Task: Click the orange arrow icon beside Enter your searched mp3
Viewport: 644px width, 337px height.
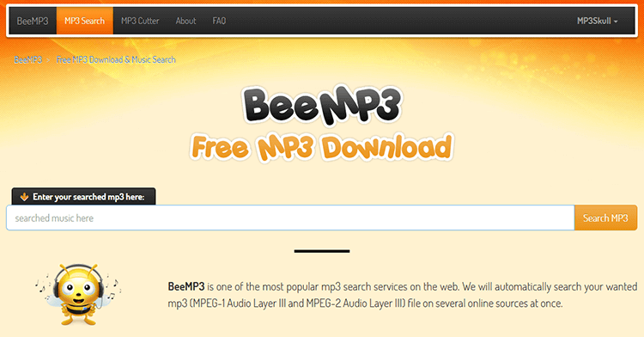Action: tap(24, 197)
